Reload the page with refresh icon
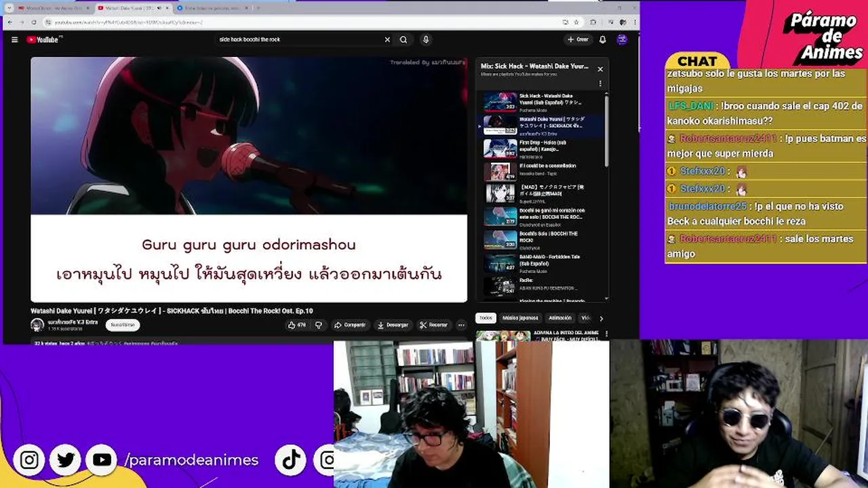The image size is (868, 488). click(x=34, y=22)
